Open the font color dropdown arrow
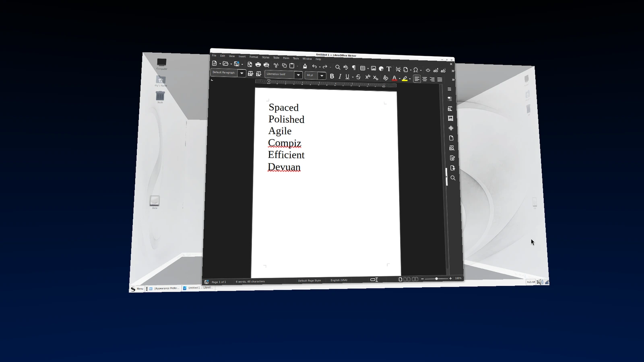The image size is (644, 362). [399, 78]
